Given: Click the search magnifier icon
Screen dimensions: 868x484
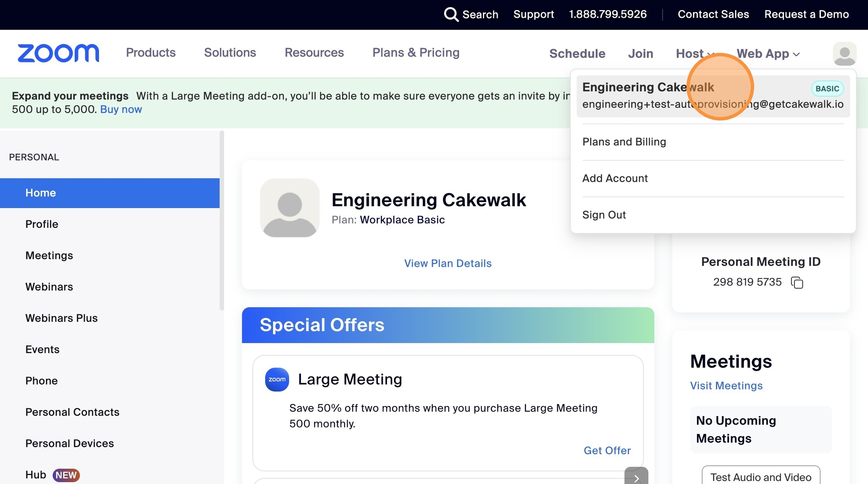Looking at the screenshot, I should click(451, 14).
